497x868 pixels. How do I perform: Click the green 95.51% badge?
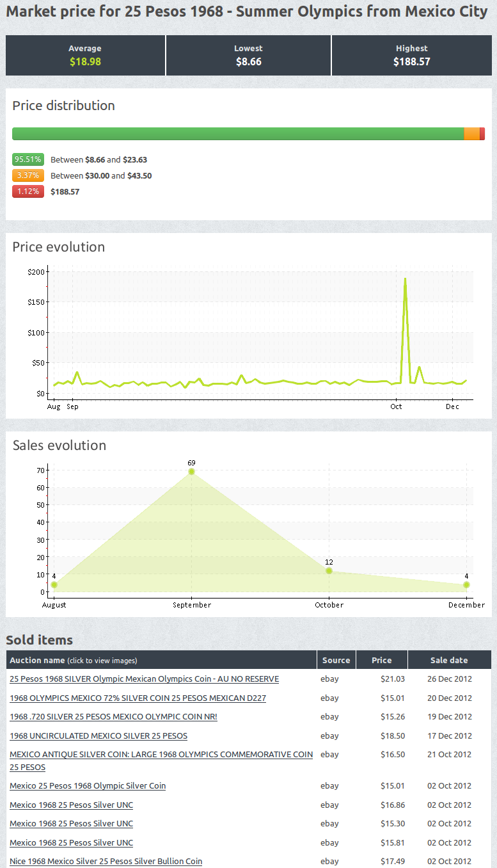[28, 159]
